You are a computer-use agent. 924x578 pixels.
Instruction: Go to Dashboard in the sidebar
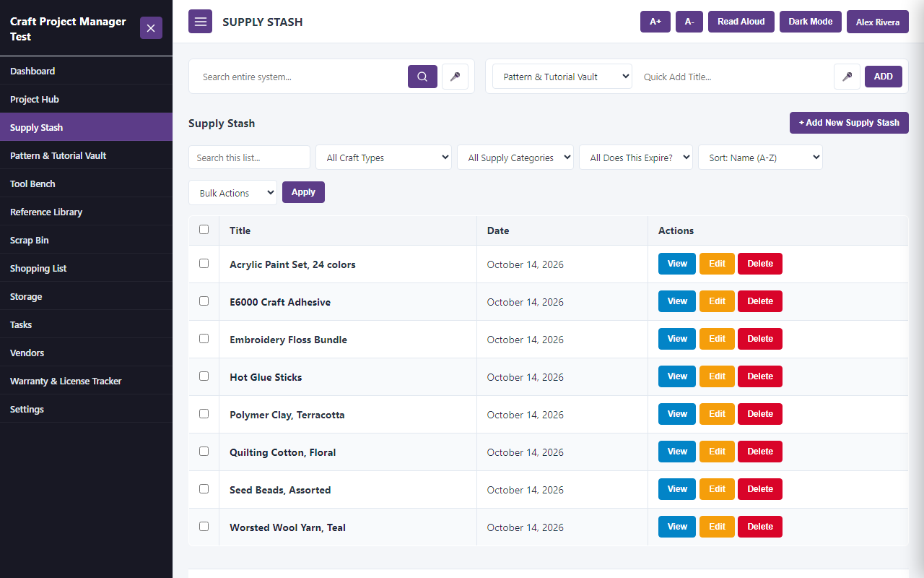pos(86,71)
